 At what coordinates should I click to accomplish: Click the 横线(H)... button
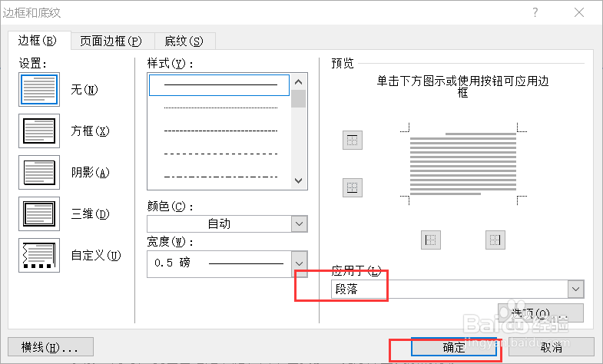click(51, 347)
